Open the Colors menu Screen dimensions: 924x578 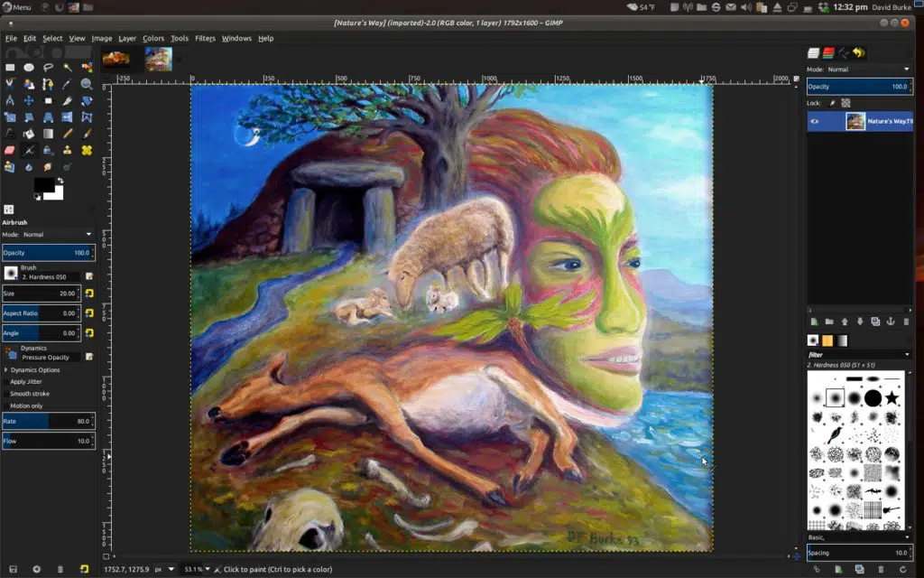pos(153,38)
